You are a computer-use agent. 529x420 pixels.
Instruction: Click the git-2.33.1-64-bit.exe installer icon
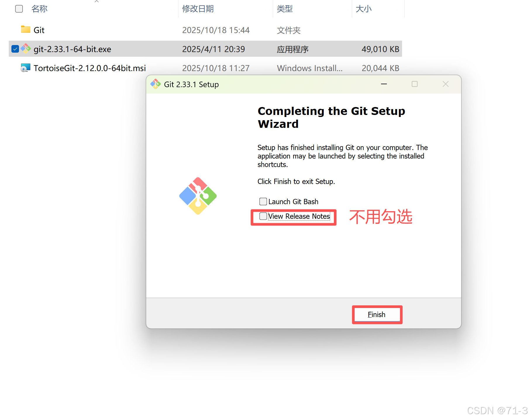pyautogui.click(x=26, y=49)
